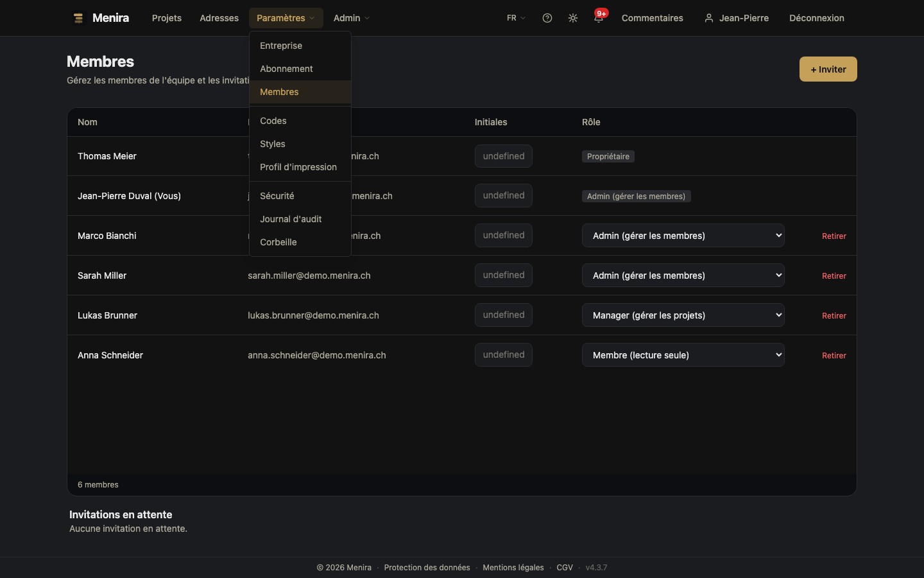Open Profil d'impression menu entry
Image resolution: width=924 pixels, height=578 pixels.
point(300,167)
